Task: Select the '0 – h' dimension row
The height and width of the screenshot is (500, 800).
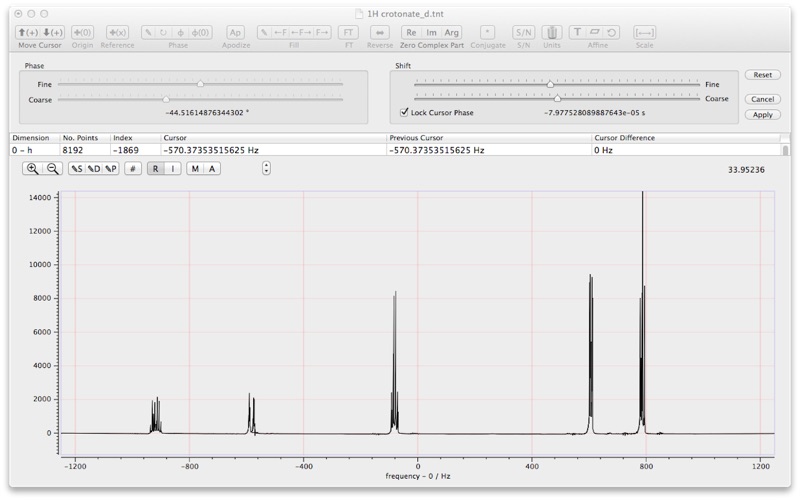Action: point(395,150)
